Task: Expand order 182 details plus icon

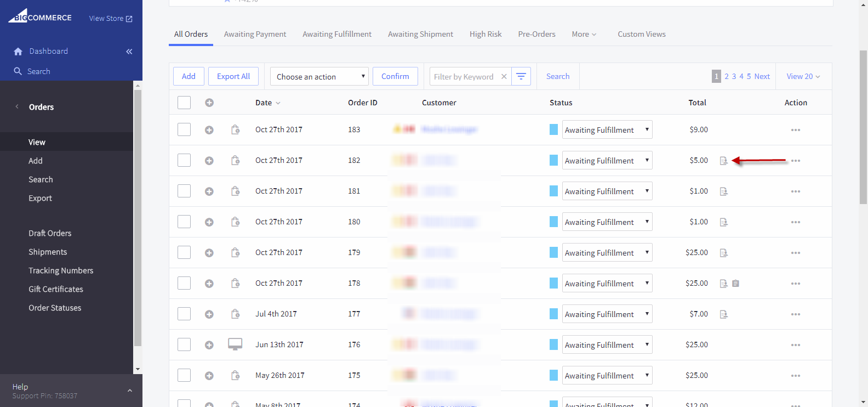Action: (x=209, y=161)
